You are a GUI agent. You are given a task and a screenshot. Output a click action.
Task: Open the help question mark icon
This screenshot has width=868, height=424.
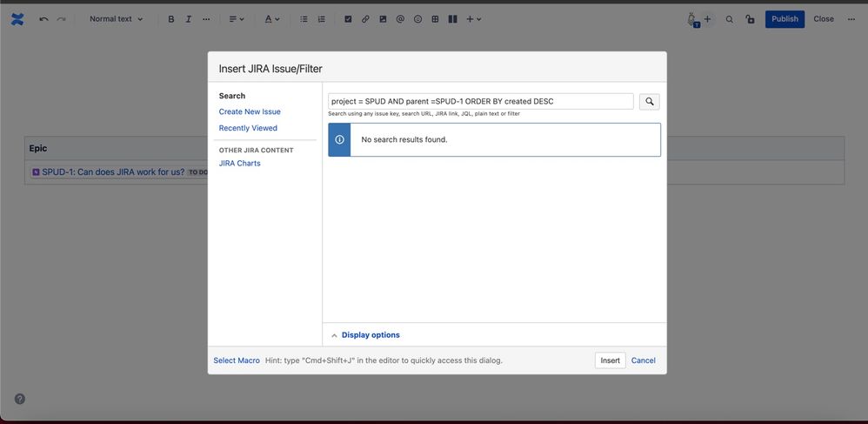pos(20,399)
